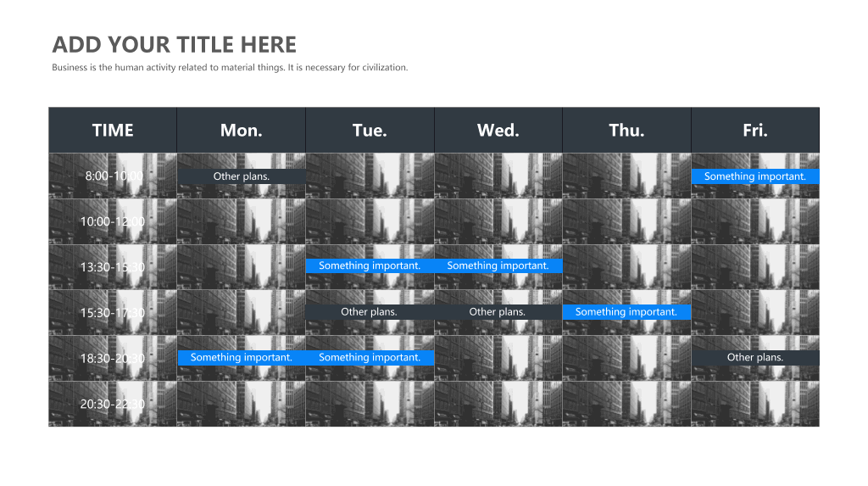Click the 13:30-15:30 time row label
Viewport: 868px width, 486px height.
(x=113, y=267)
